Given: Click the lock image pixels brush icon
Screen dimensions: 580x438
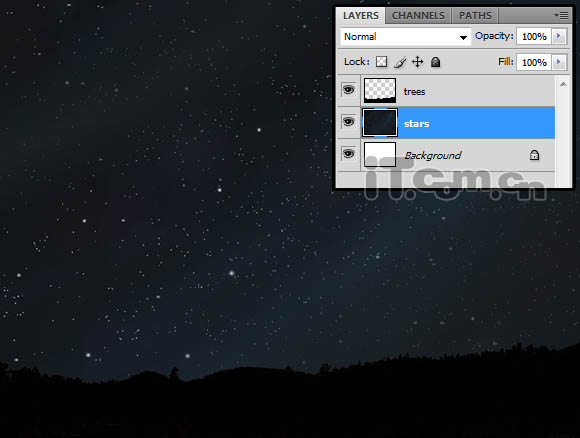Looking at the screenshot, I should point(400,62).
